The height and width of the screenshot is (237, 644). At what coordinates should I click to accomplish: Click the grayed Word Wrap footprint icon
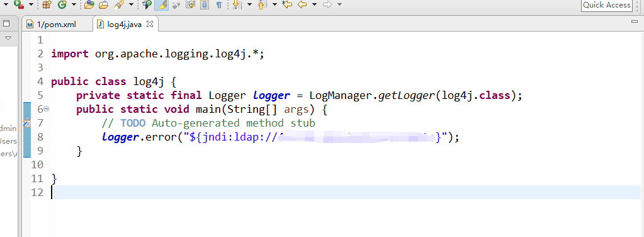point(176,5)
